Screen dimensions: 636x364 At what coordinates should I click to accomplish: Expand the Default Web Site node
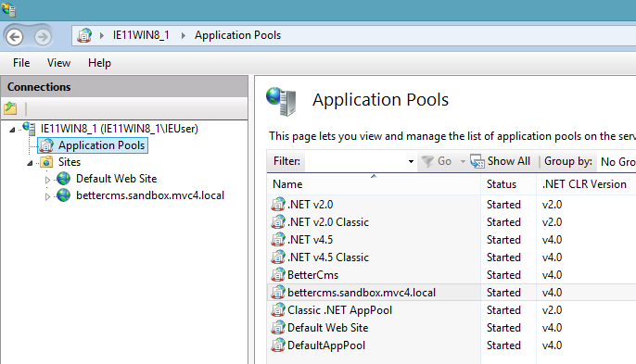click(x=47, y=180)
